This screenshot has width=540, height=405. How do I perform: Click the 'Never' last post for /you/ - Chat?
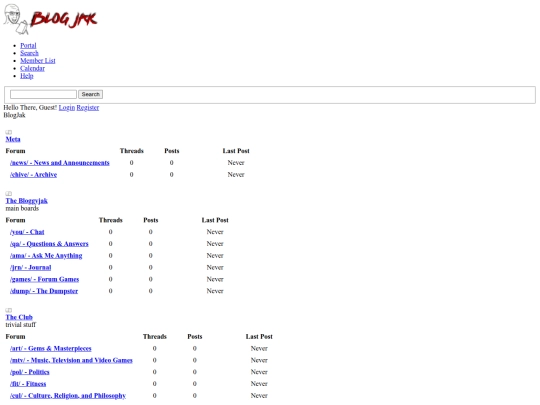point(215,232)
